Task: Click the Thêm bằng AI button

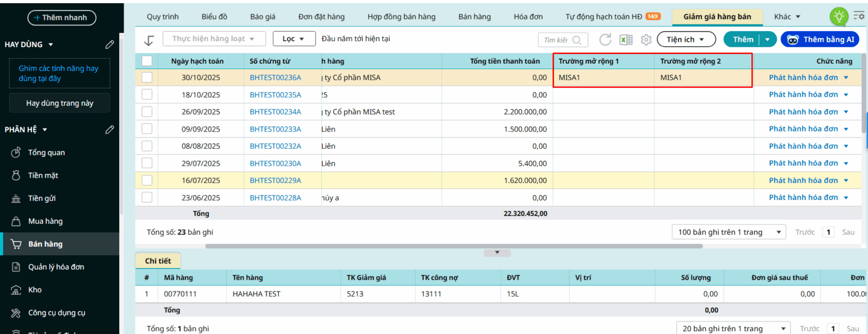Action: coord(820,40)
